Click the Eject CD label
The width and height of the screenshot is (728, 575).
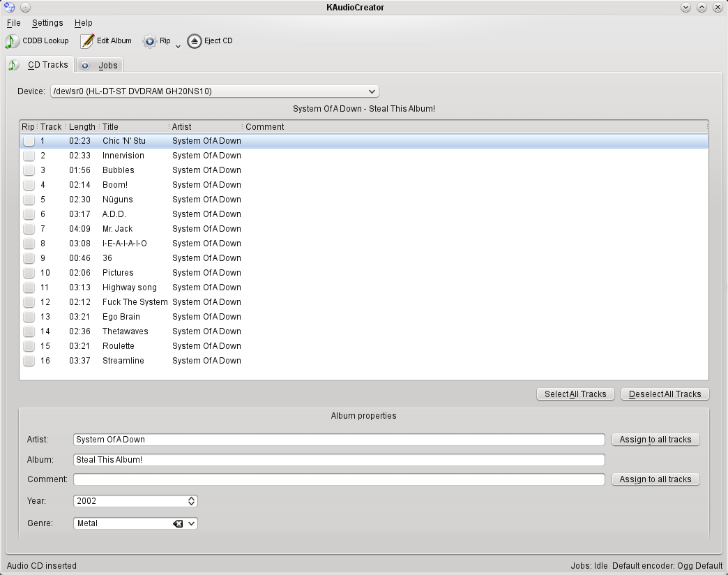point(218,41)
